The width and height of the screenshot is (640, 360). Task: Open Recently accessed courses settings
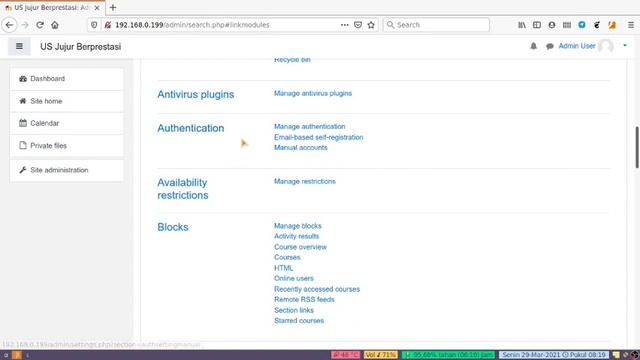(x=317, y=289)
